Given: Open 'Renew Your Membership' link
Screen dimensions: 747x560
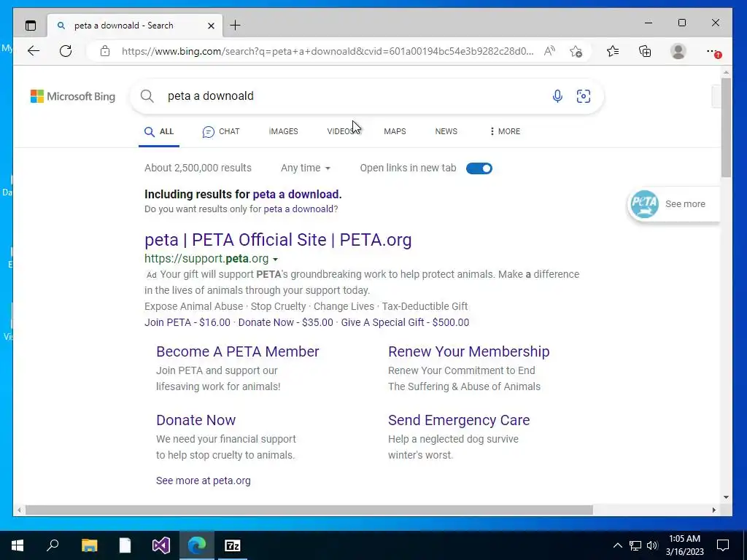Looking at the screenshot, I should pos(469,351).
